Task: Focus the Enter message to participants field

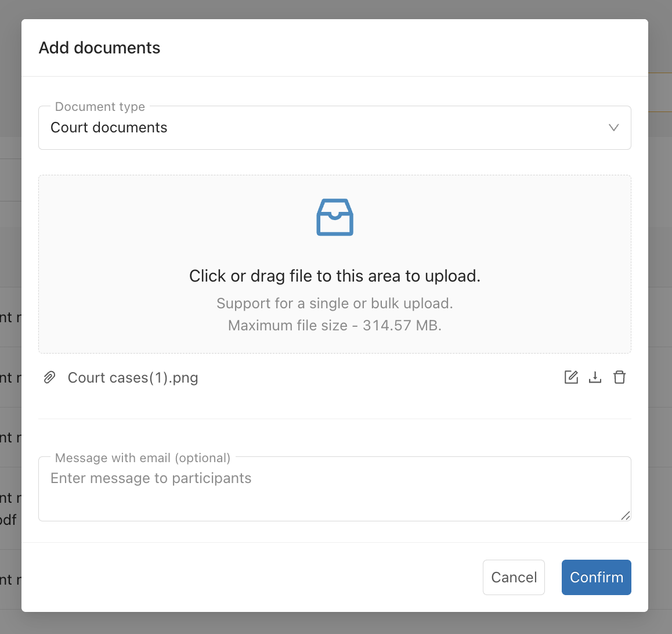Action: [335, 489]
